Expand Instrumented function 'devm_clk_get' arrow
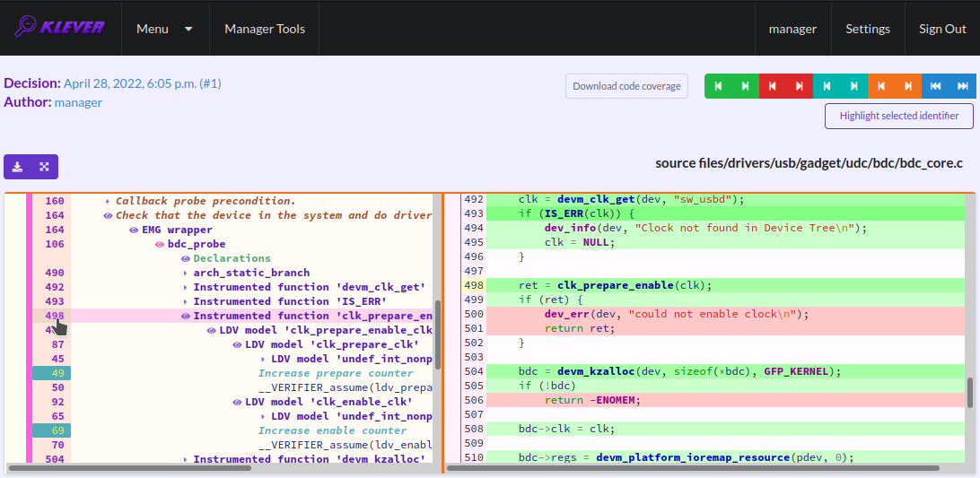This screenshot has width=980, height=478. [x=186, y=287]
